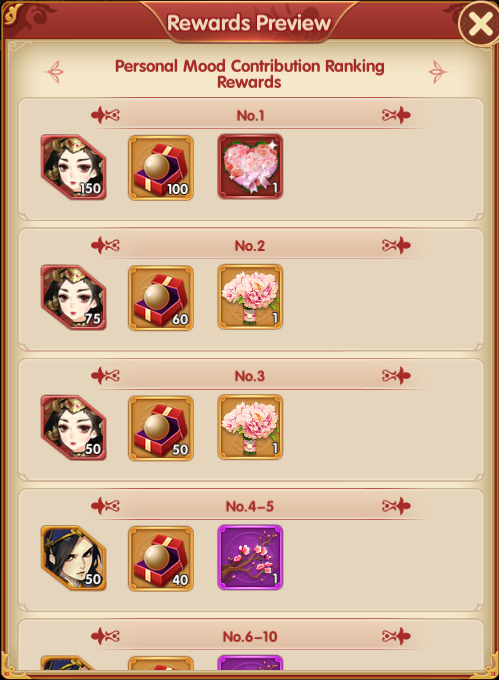Select No.3 pearl gift box with 50

tap(161, 428)
